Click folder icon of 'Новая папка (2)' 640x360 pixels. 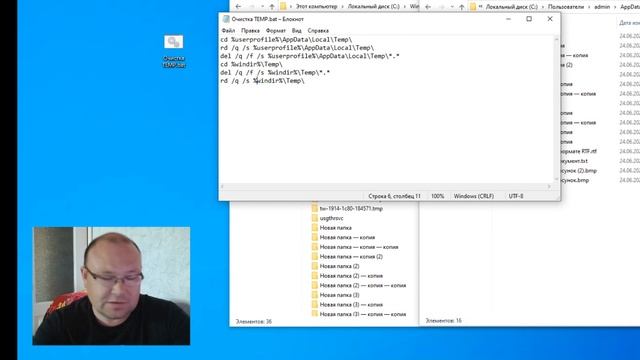pyautogui.click(x=315, y=266)
